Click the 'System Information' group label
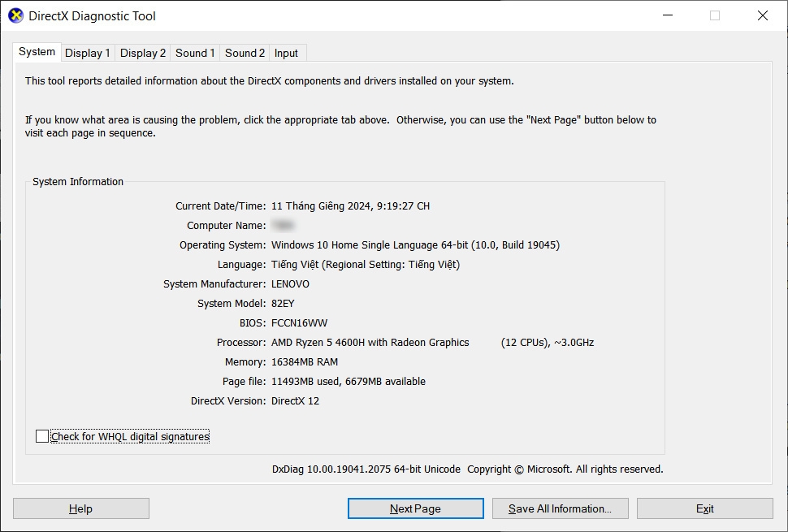The image size is (788, 532). pyautogui.click(x=78, y=181)
